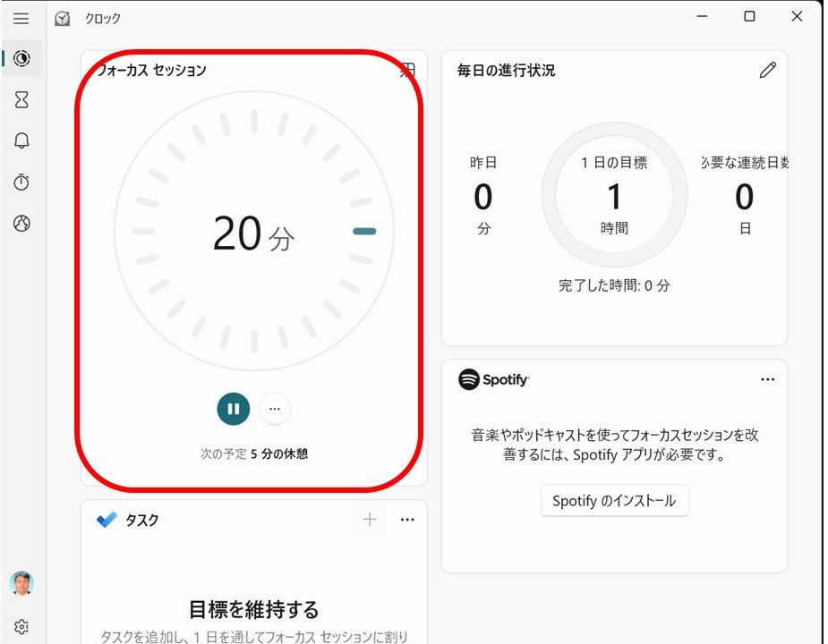Click the Spotify のインストール button
The image size is (828, 644).
click(x=614, y=501)
